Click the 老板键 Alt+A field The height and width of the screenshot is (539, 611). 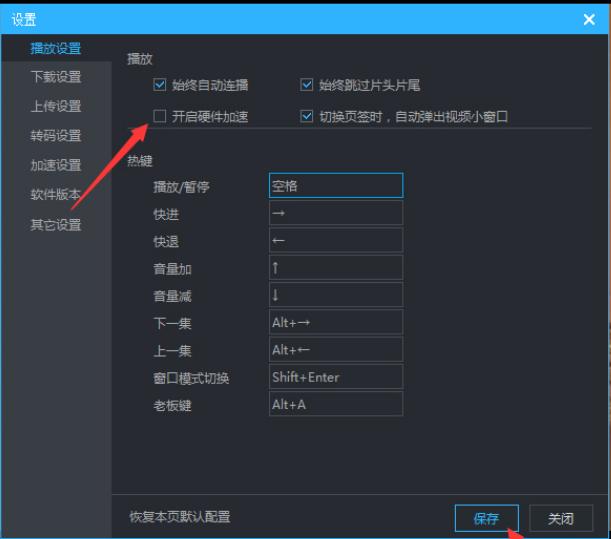[x=336, y=404]
